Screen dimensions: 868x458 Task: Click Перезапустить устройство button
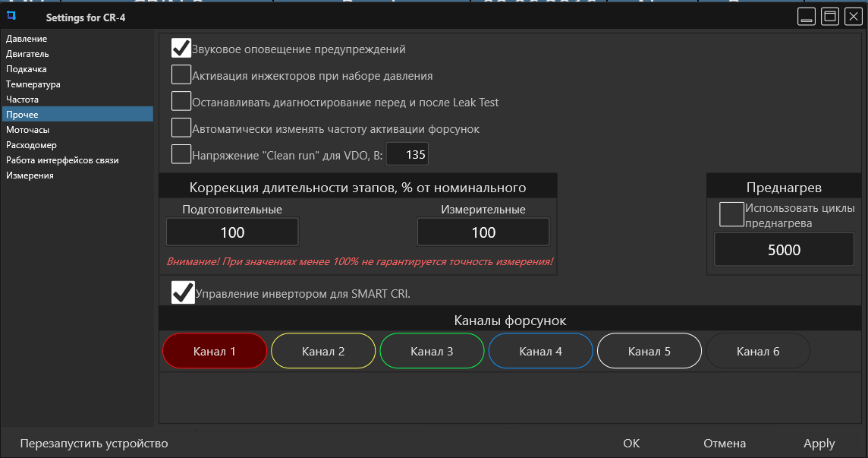click(94, 444)
